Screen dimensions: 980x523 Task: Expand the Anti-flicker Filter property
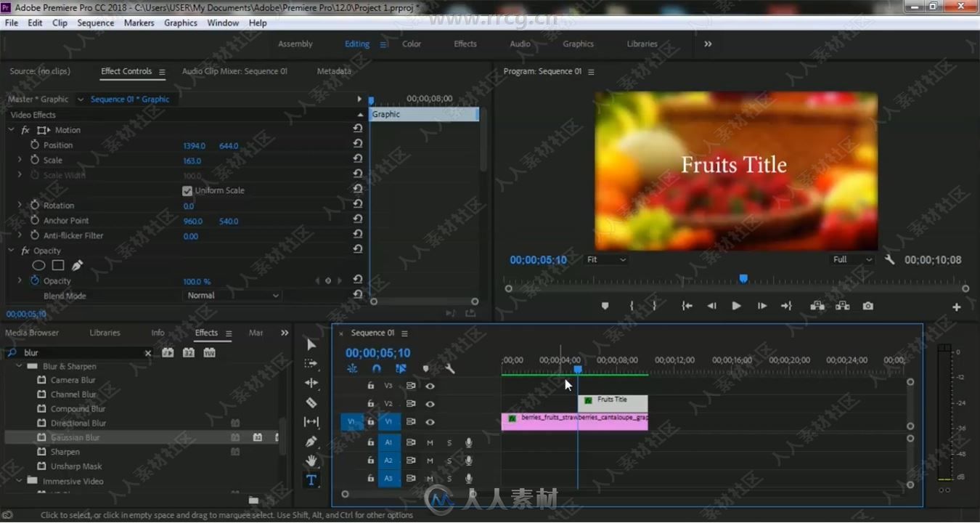pos(20,235)
